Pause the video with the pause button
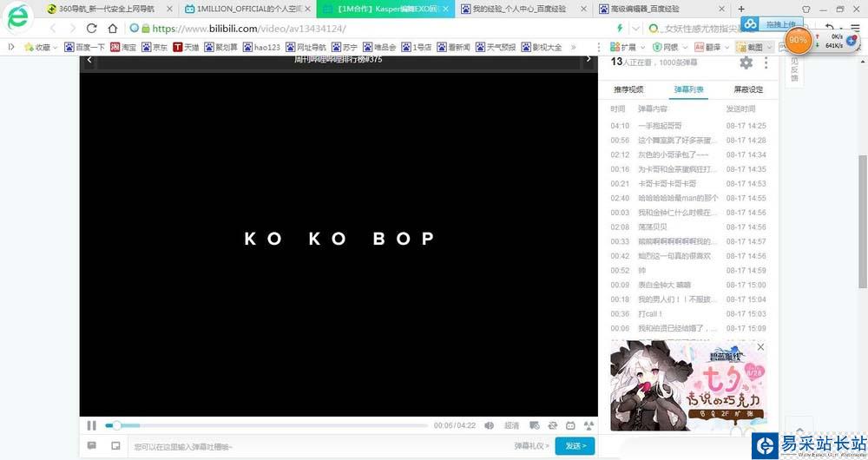The image size is (868, 460). [x=91, y=425]
